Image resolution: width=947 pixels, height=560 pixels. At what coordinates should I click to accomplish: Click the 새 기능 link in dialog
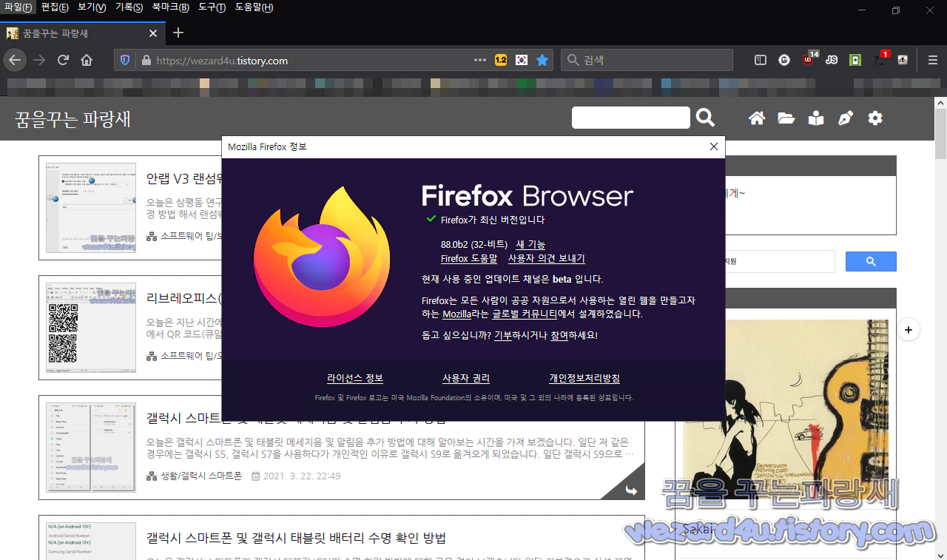(530, 245)
